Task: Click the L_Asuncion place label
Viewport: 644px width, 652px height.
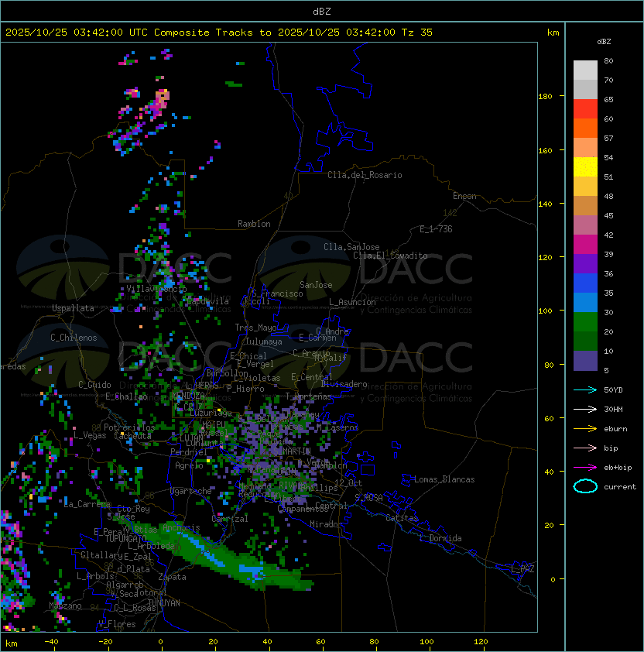Action: (x=352, y=302)
